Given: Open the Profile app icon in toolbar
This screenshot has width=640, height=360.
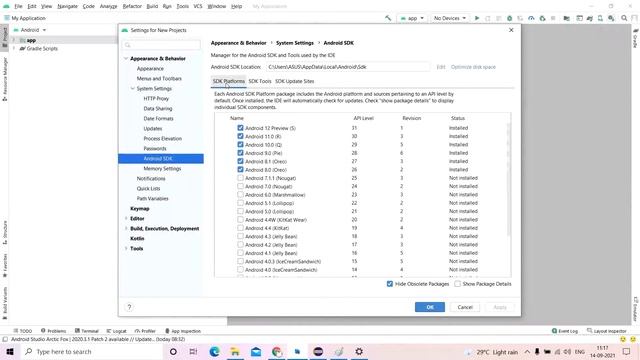Looking at the screenshot, I should tap(531, 18).
